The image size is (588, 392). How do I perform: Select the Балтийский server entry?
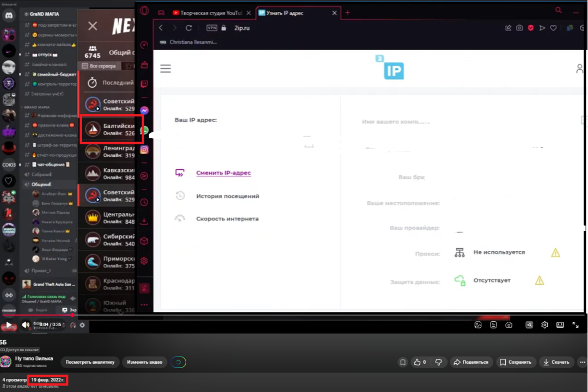click(x=112, y=129)
